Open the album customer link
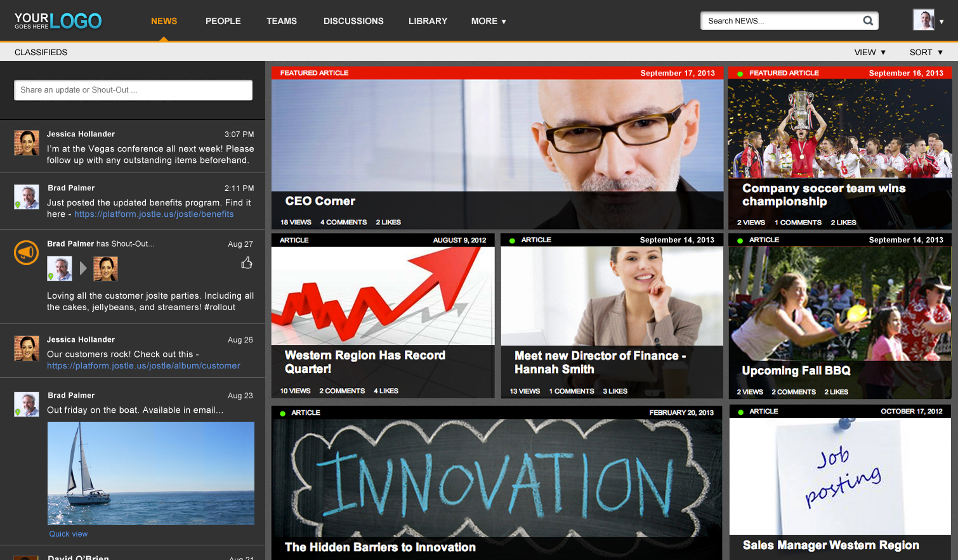This screenshot has width=958, height=560. click(x=143, y=366)
